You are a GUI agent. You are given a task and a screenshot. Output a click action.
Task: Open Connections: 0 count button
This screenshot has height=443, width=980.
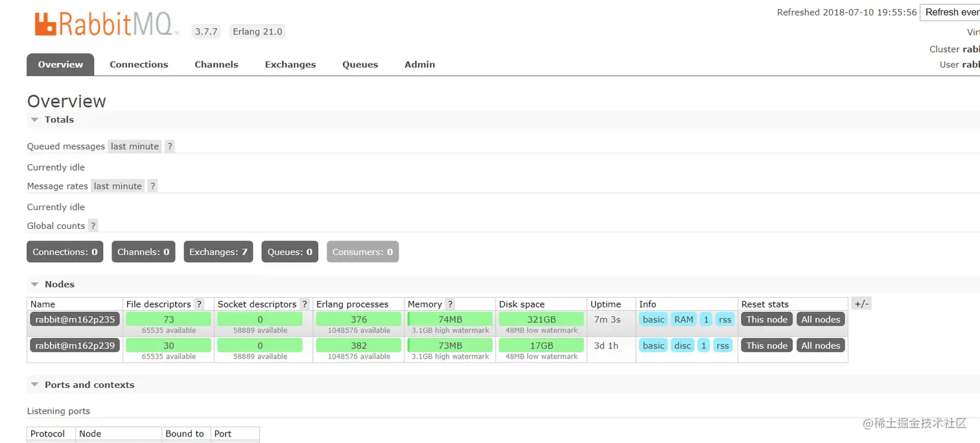point(65,252)
